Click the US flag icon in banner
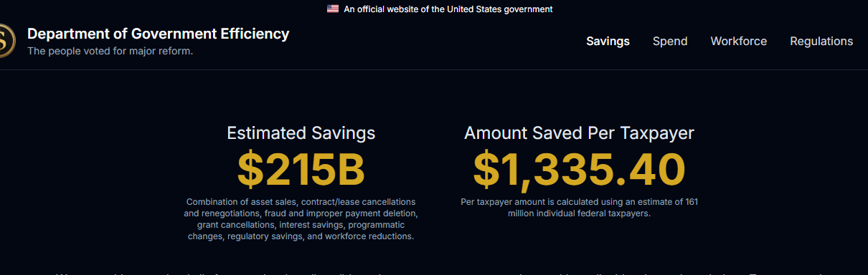 pos(333,9)
